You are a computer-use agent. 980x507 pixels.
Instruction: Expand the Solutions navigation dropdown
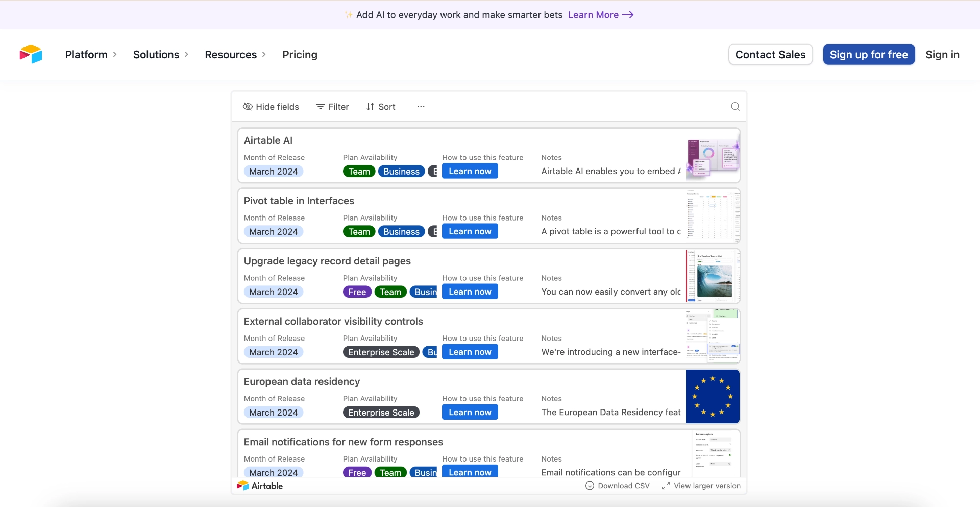coord(160,54)
